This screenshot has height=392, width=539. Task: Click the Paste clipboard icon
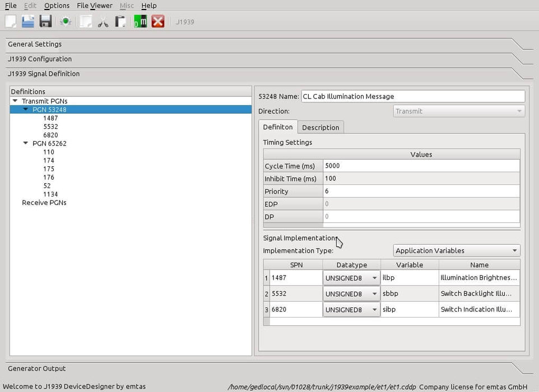(120, 22)
